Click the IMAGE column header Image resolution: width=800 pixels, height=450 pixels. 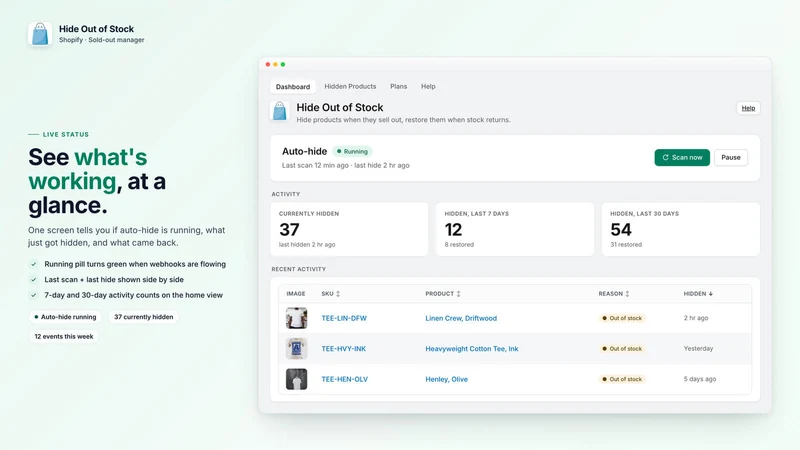coord(296,294)
